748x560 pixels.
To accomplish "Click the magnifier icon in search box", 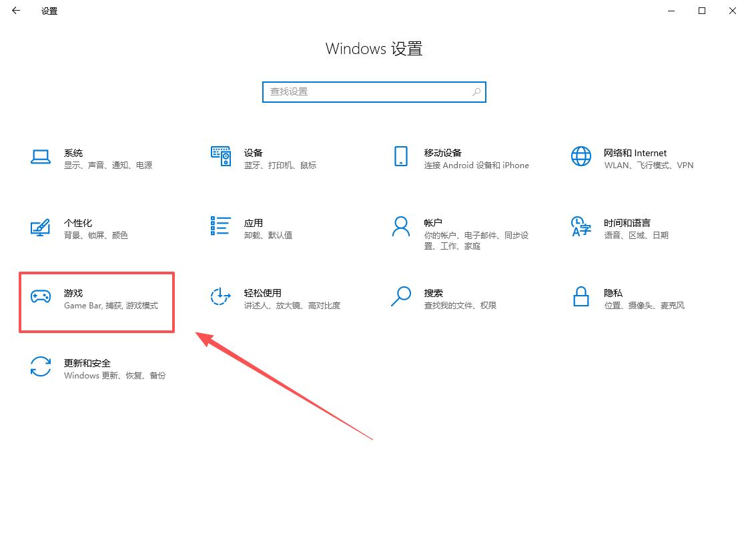I will point(476,92).
